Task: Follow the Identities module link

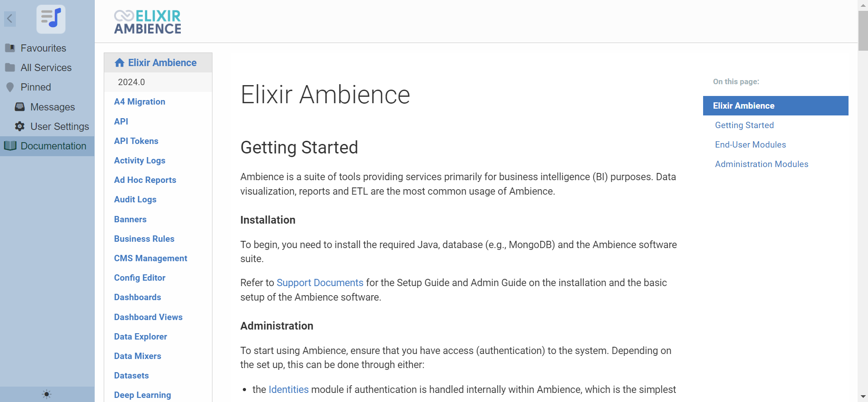Action: (289, 390)
